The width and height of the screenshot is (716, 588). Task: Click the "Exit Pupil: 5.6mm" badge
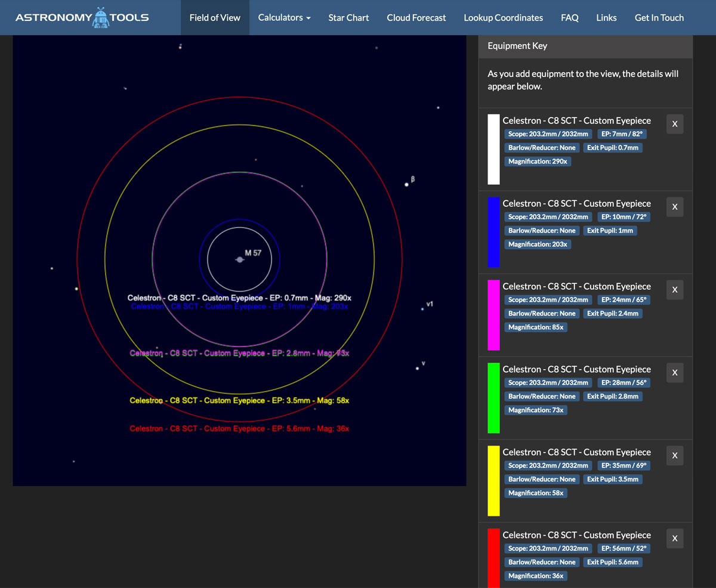pos(613,562)
